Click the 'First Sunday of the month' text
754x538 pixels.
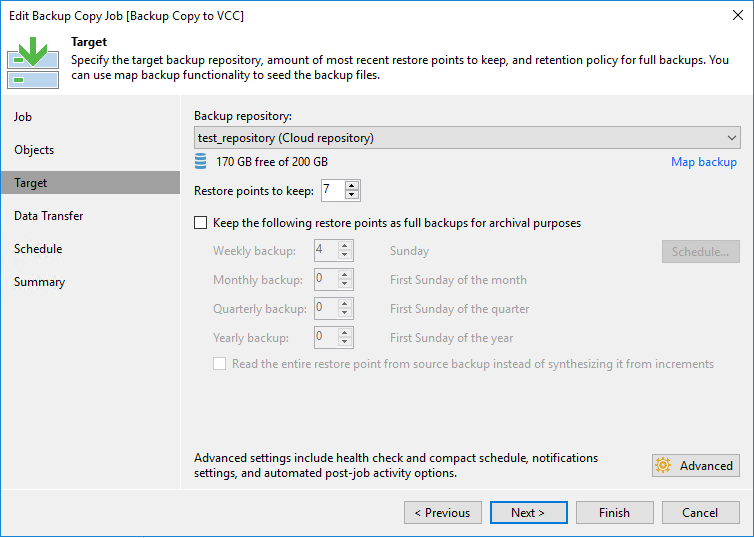click(x=458, y=280)
